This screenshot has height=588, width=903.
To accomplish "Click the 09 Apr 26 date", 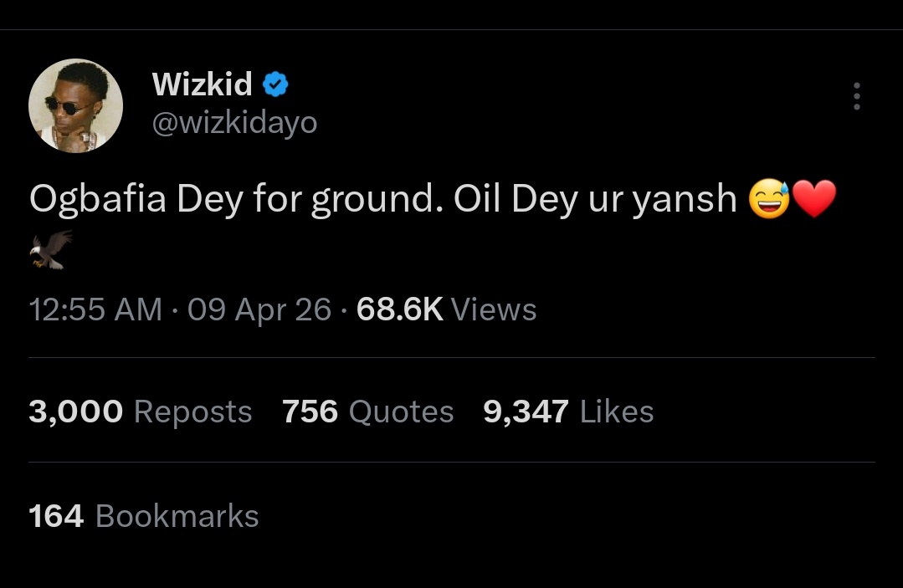I will [259, 309].
